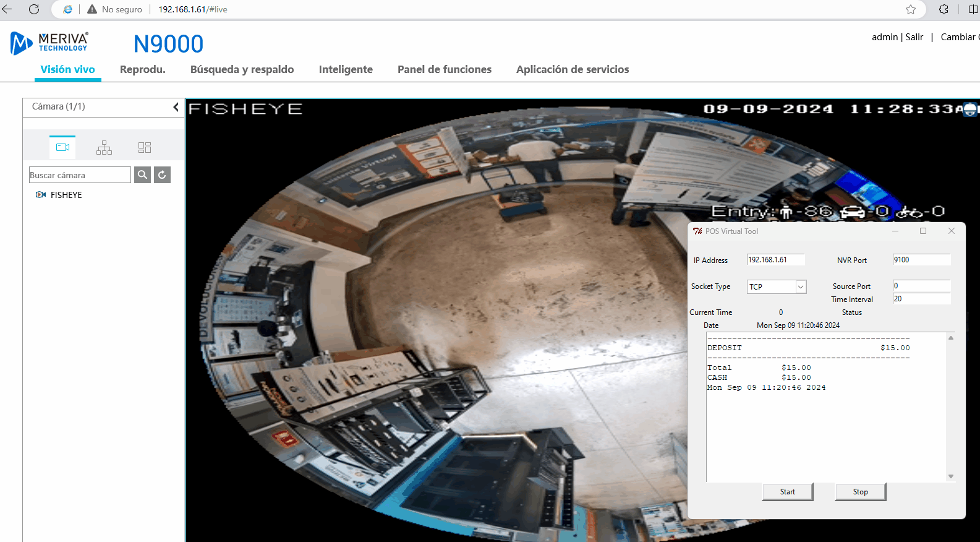Open the split screen browser icon

[x=973, y=9]
